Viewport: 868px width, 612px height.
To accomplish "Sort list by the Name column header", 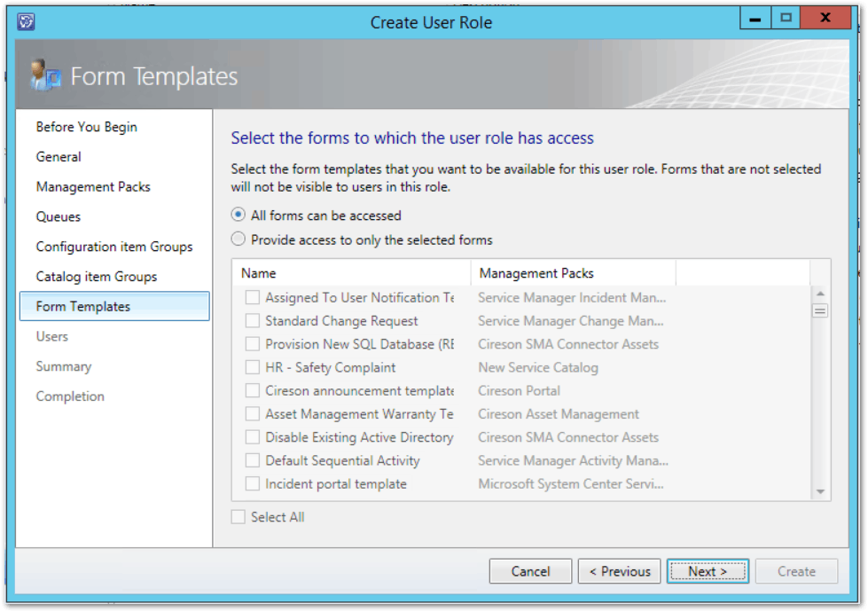I will tap(351, 273).
